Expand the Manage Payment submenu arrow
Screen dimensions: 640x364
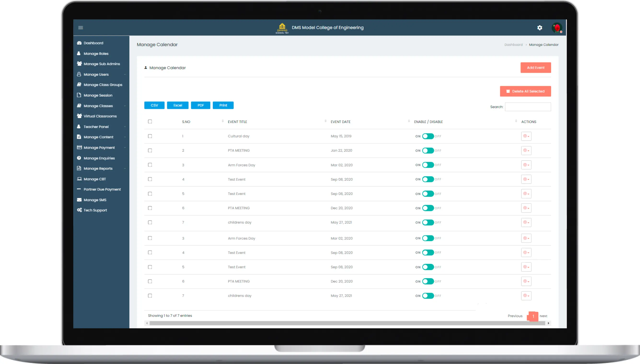click(x=125, y=148)
